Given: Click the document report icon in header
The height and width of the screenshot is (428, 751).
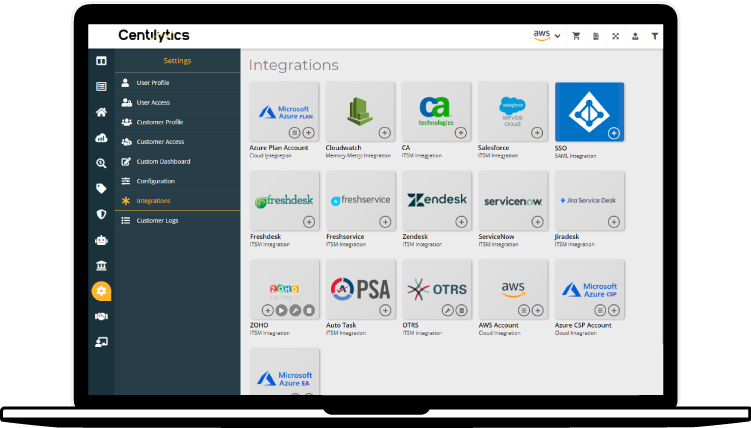Looking at the screenshot, I should click(596, 36).
